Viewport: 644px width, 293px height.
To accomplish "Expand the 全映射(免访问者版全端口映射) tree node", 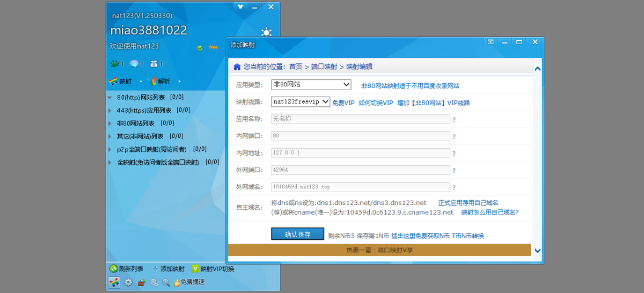I will click(110, 162).
